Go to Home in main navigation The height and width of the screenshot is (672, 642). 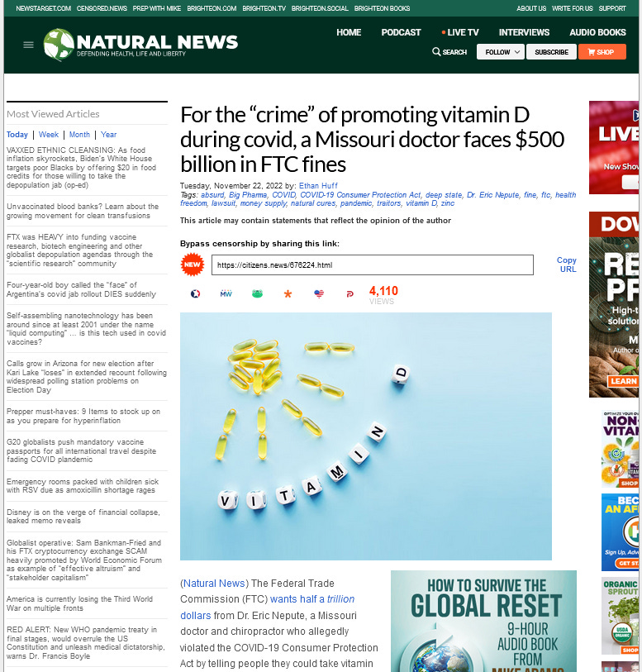[x=349, y=32]
